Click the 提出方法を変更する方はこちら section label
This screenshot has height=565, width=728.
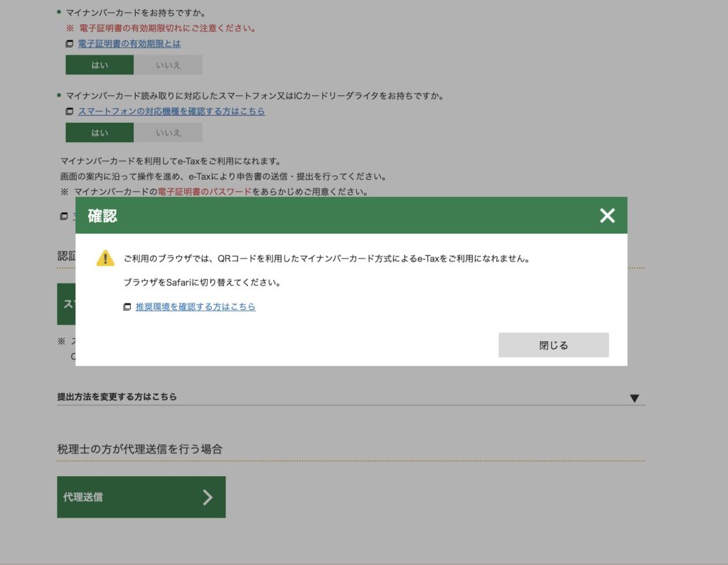(x=117, y=397)
